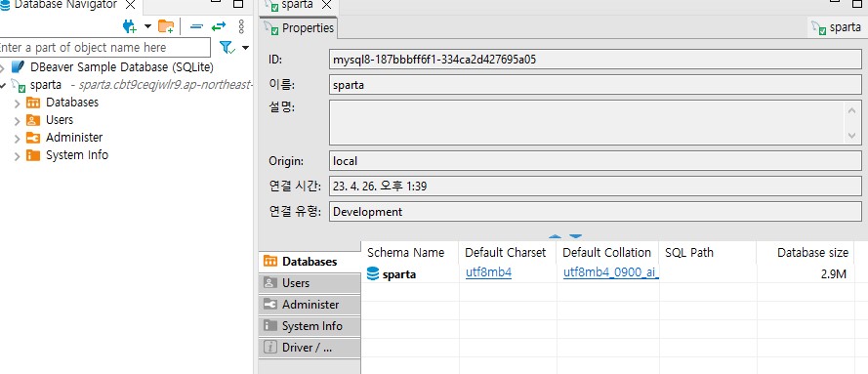Viewport: 868px width, 374px height.
Task: Click the sparta MySQL connection icon in tree
Action: coord(19,86)
